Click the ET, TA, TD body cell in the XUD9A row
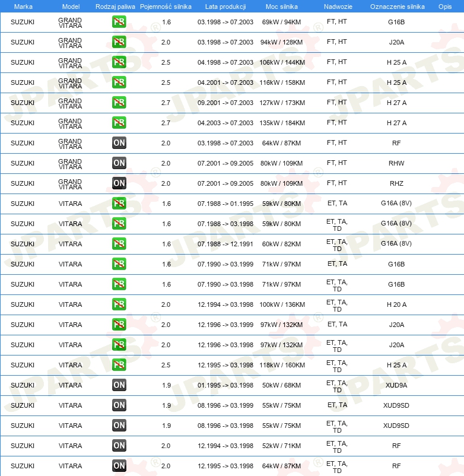 (x=337, y=386)
